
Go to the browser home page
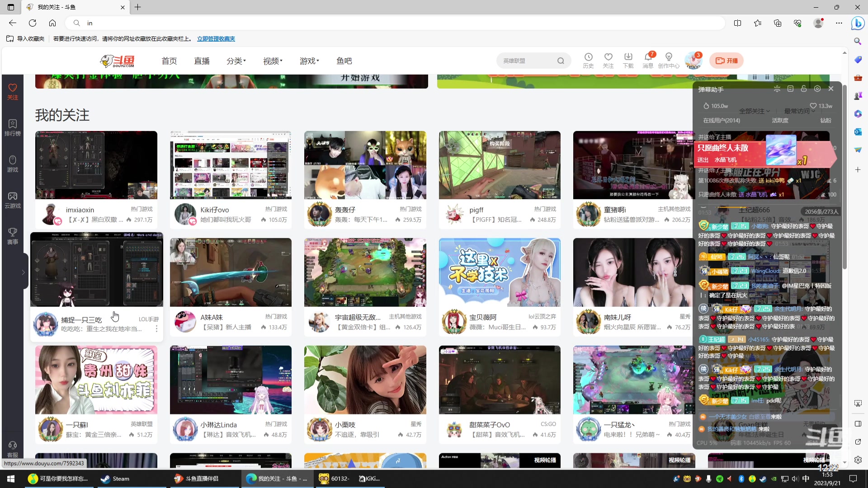(52, 23)
